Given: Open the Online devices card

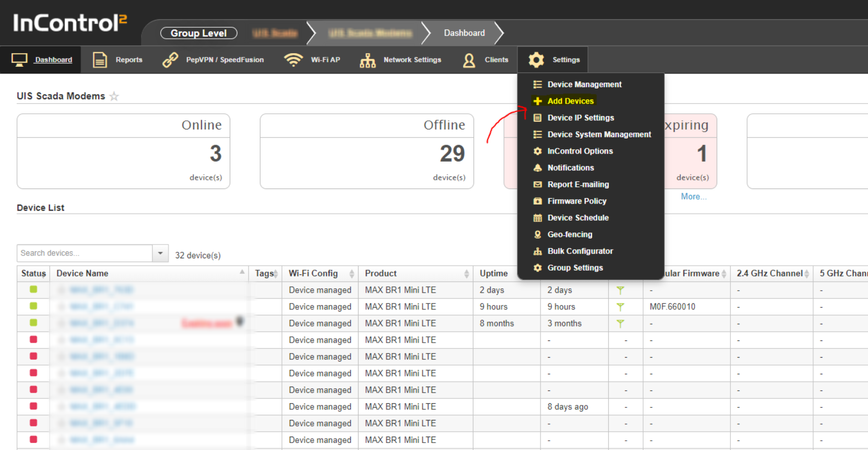Looking at the screenshot, I should click(123, 151).
